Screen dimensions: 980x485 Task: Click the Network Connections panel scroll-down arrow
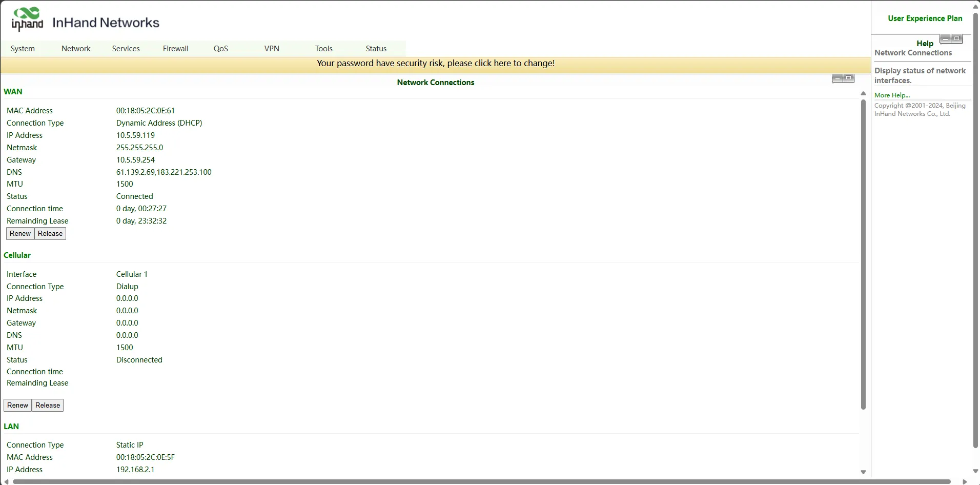click(863, 472)
